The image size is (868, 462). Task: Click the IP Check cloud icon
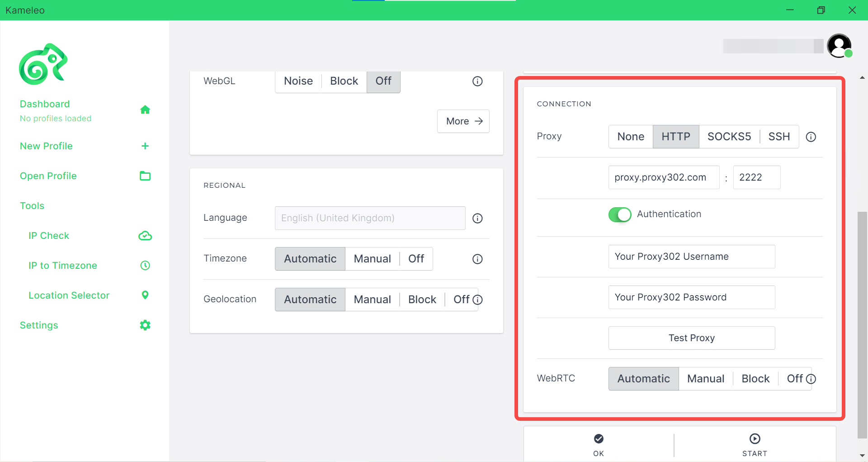tap(145, 236)
